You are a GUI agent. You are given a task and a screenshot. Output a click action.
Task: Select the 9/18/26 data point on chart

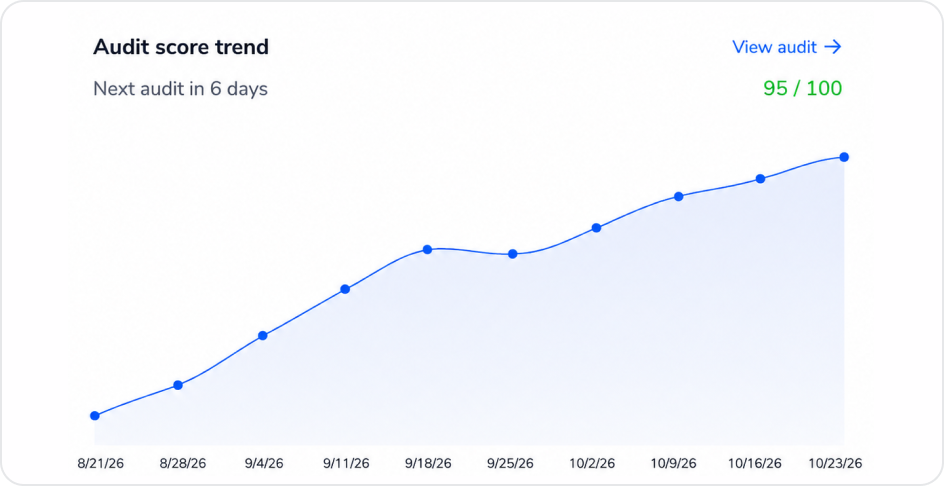coord(427,249)
